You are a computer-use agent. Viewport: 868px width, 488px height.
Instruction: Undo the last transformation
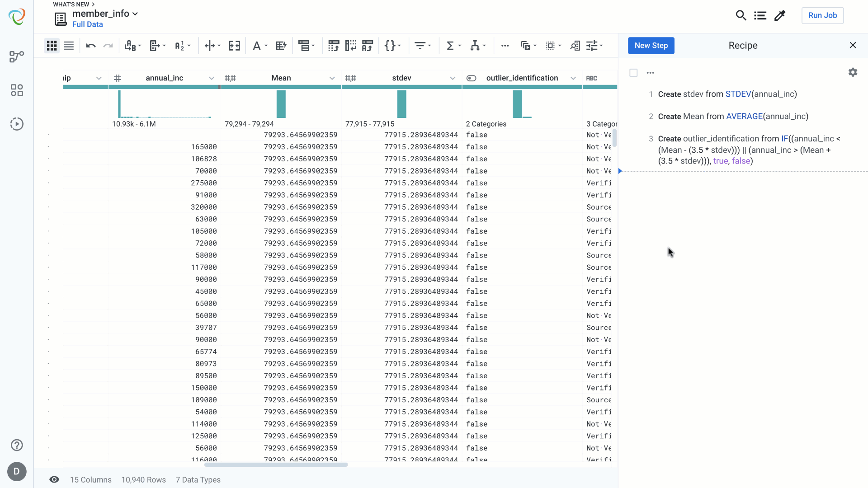[x=91, y=46]
